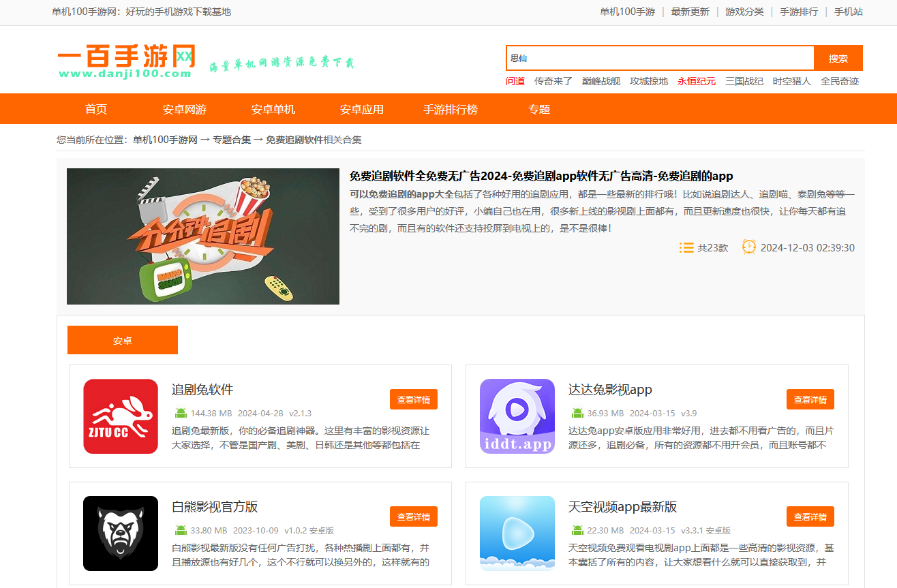Open 安卓网游 in the navigation bar
Viewport: 897px width, 588px height.
[x=185, y=109]
